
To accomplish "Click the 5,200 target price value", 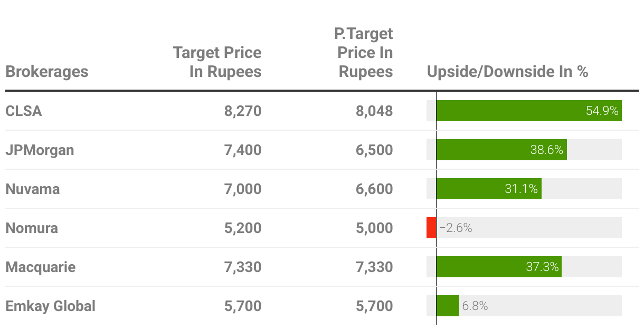I will click(x=242, y=228).
